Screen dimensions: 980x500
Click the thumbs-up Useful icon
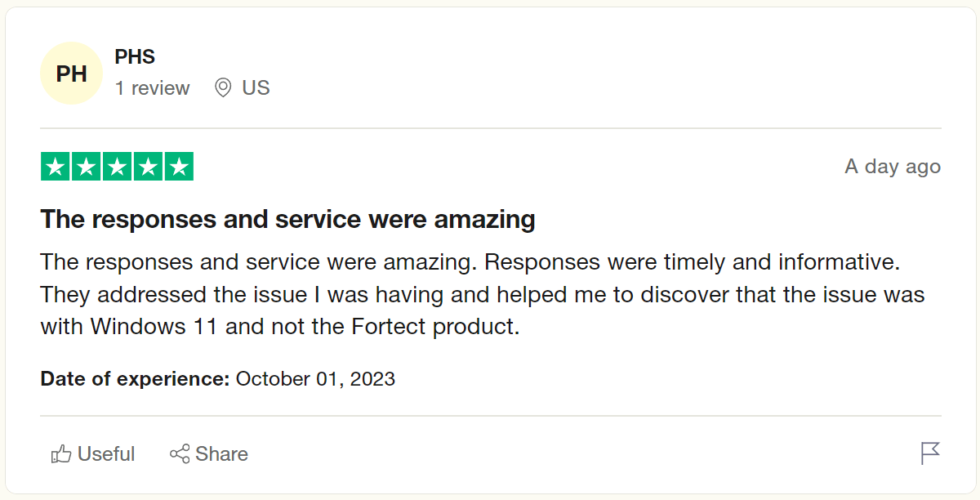pos(61,454)
